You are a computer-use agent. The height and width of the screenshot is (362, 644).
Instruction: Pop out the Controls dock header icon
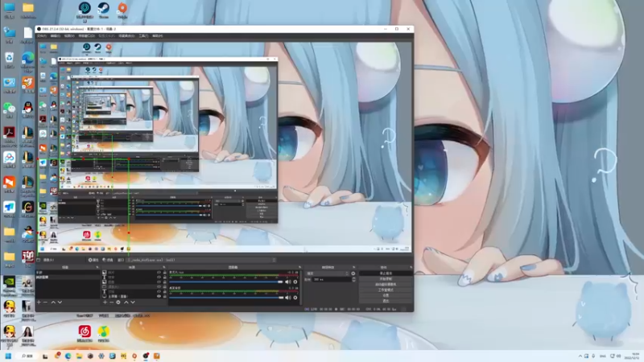coord(411,267)
